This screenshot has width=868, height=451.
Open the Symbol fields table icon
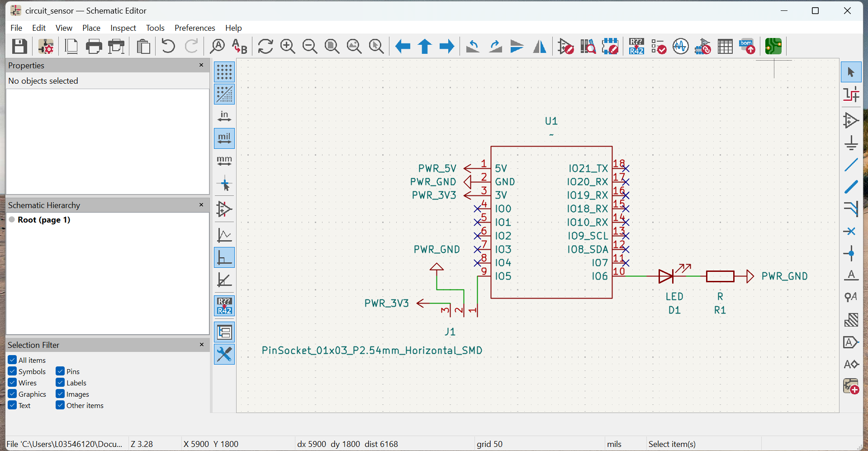pyautogui.click(x=725, y=46)
